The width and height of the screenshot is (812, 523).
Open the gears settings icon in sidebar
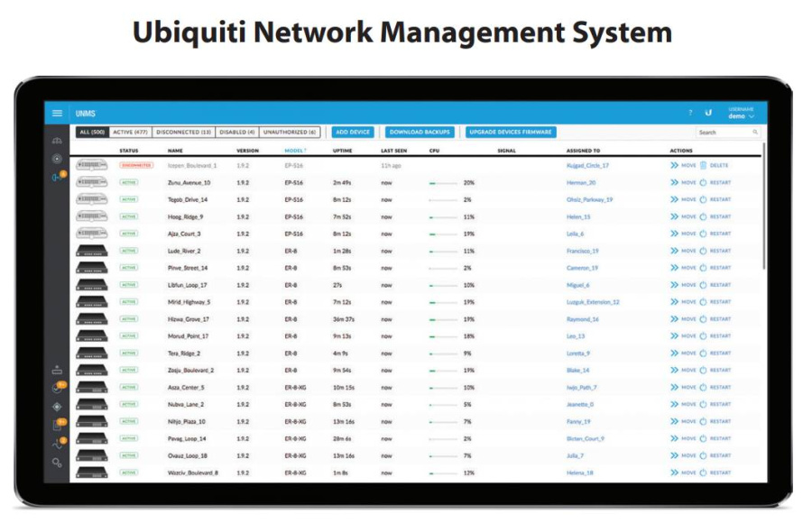(x=57, y=463)
